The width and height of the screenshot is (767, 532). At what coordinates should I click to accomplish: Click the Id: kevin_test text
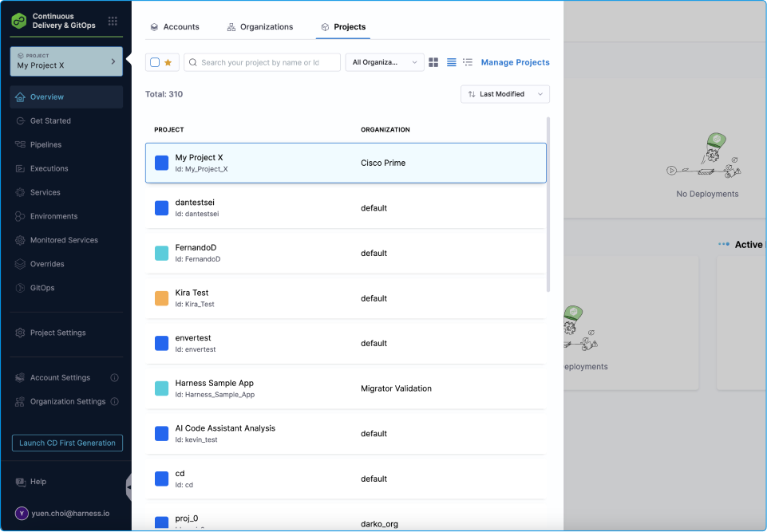(196, 440)
